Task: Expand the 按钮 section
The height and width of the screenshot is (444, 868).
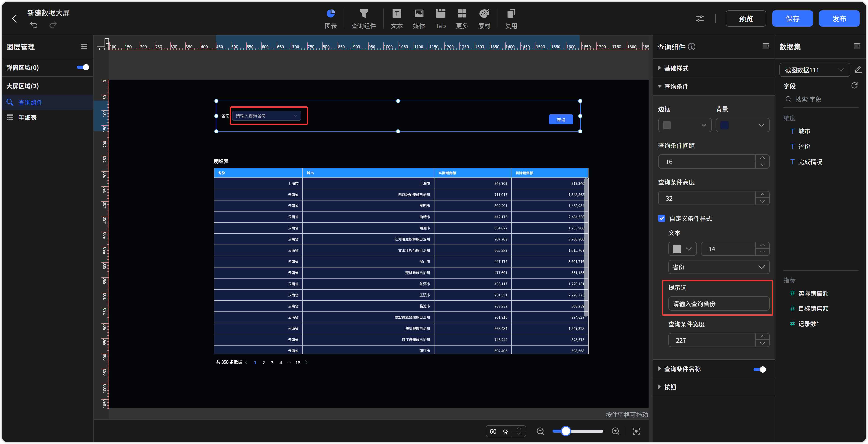Action: 713,387
